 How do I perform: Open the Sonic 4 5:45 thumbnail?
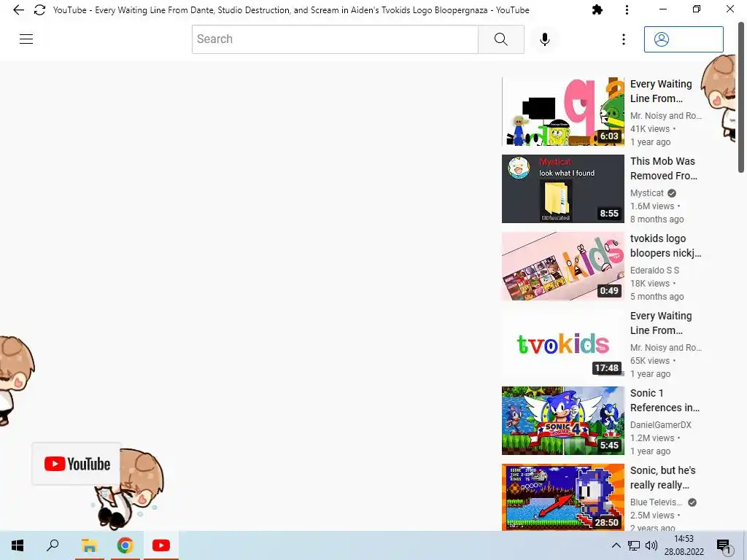coord(562,421)
